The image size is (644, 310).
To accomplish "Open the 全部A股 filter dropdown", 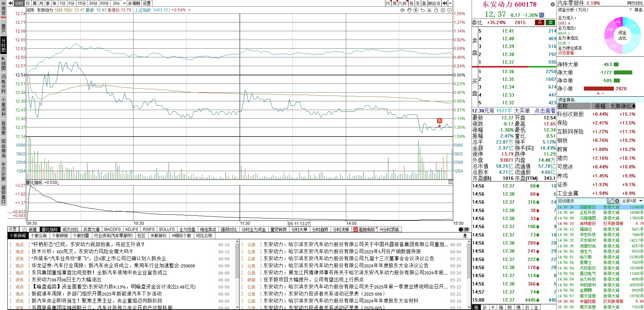I will point(632,201).
